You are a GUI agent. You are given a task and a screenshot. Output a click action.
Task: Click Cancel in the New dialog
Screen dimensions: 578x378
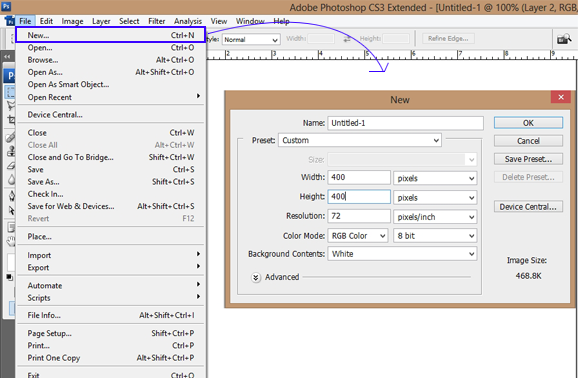(528, 141)
